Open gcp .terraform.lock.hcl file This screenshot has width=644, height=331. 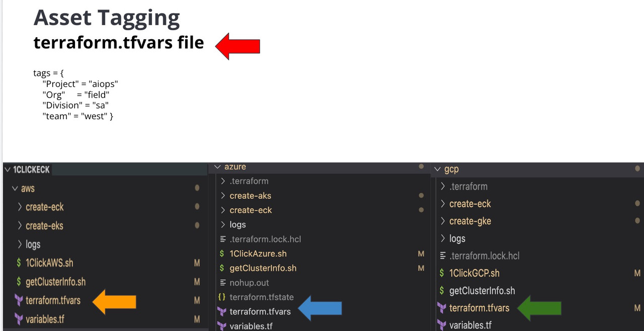(x=485, y=256)
